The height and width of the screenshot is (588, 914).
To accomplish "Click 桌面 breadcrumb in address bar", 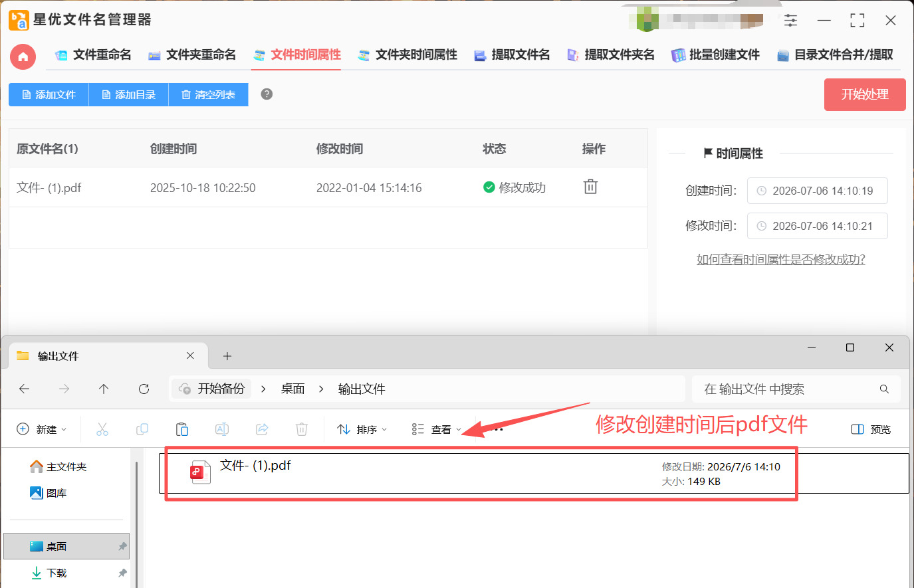I will pos(292,389).
